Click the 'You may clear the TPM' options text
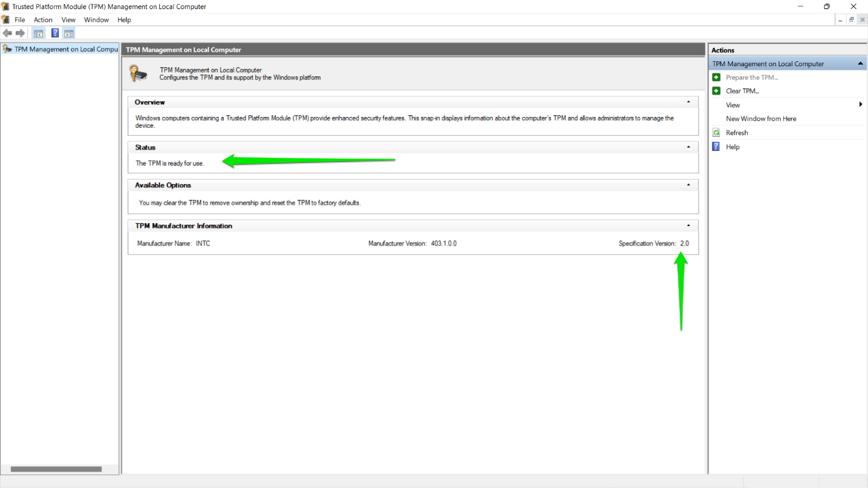Viewport: 868px width, 488px height. (250, 202)
